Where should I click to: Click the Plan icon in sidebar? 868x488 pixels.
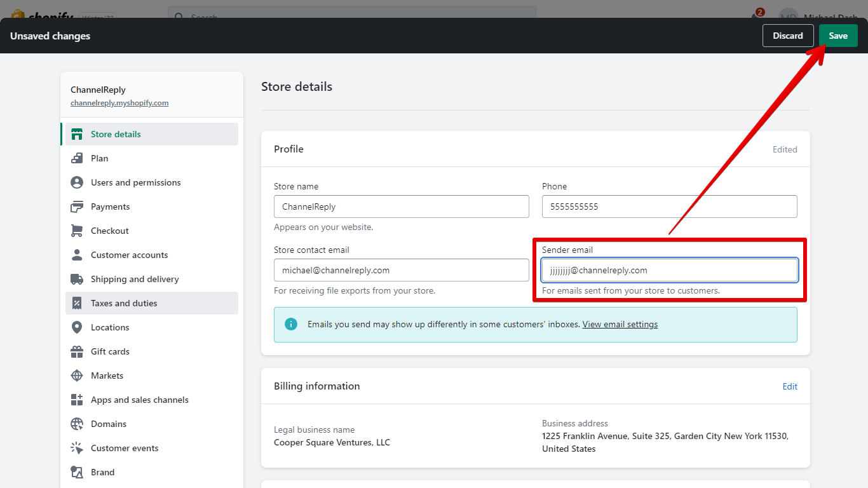(x=77, y=158)
